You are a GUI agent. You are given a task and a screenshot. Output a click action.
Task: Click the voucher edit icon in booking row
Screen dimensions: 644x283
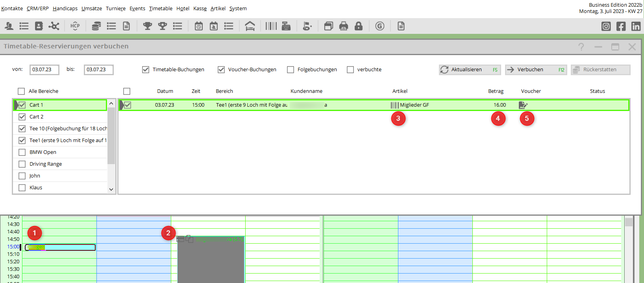pyautogui.click(x=523, y=105)
